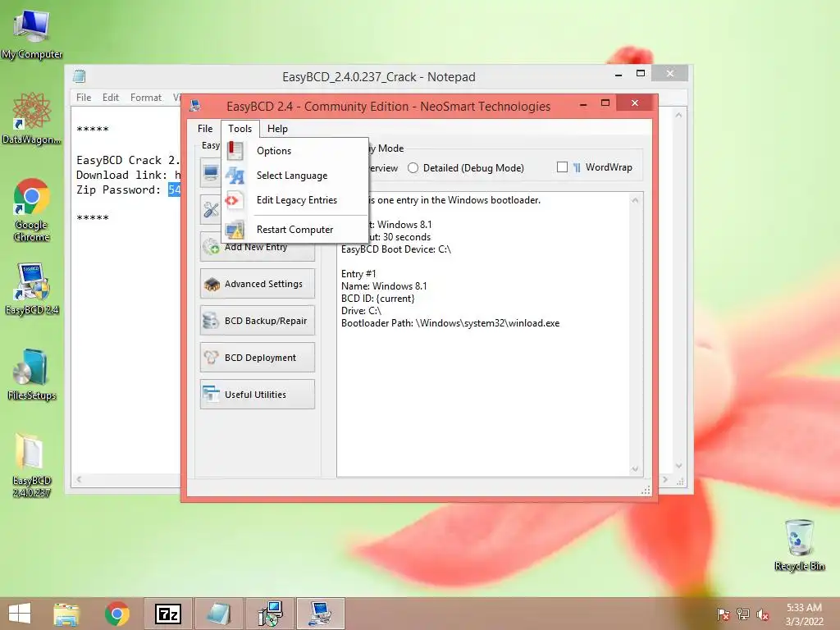Screen dimensions: 840x630
Task: Click the Select Language icon
Action: pos(235,176)
